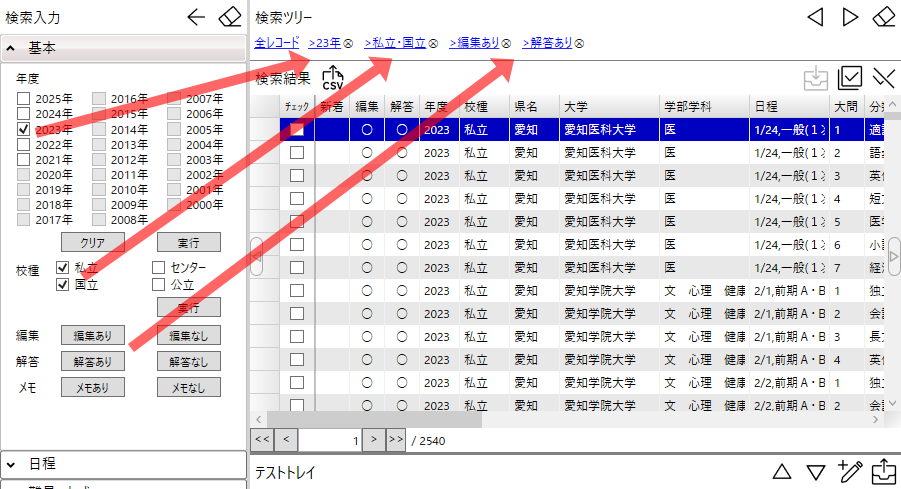The image size is (901, 489).
Task: Click the >私立・国立 breadcrumb link
Action: pos(395,43)
